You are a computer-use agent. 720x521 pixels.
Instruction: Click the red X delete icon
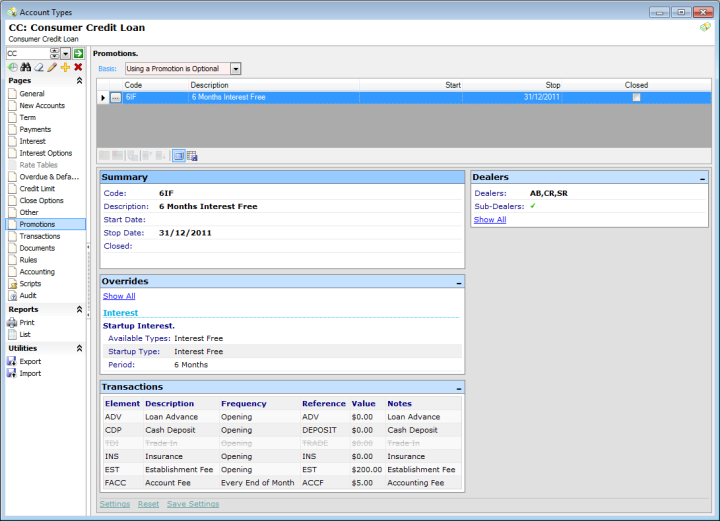click(x=78, y=67)
